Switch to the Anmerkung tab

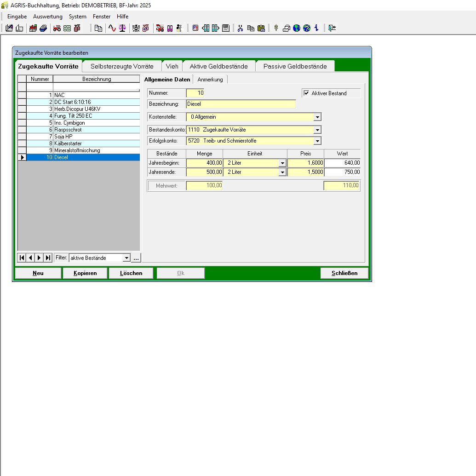[210, 80]
